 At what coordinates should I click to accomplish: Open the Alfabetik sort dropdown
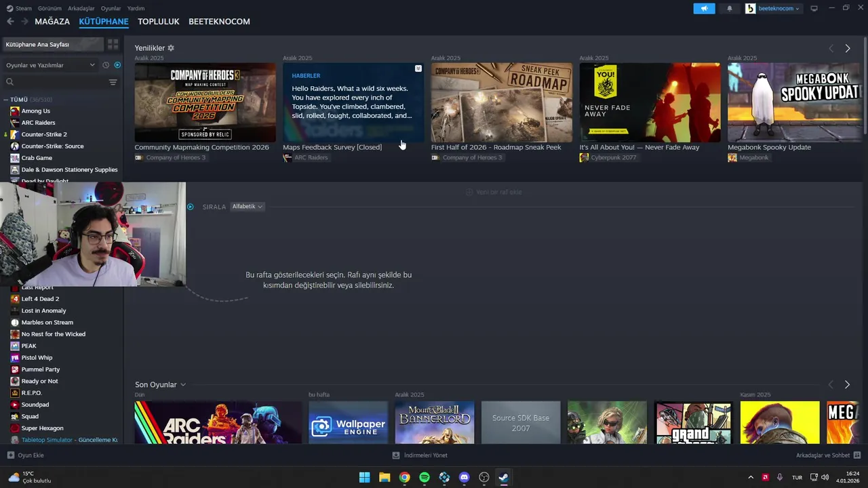tap(248, 207)
